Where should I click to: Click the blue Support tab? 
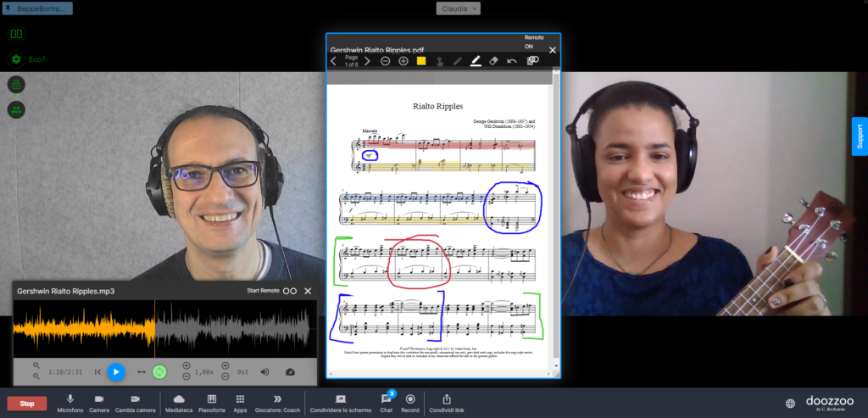click(x=860, y=137)
